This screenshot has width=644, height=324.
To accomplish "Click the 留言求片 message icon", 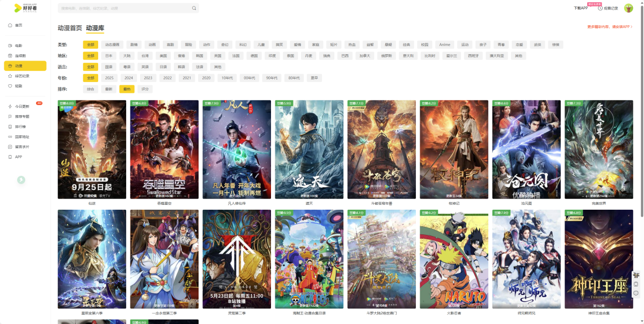I will (x=10, y=146).
